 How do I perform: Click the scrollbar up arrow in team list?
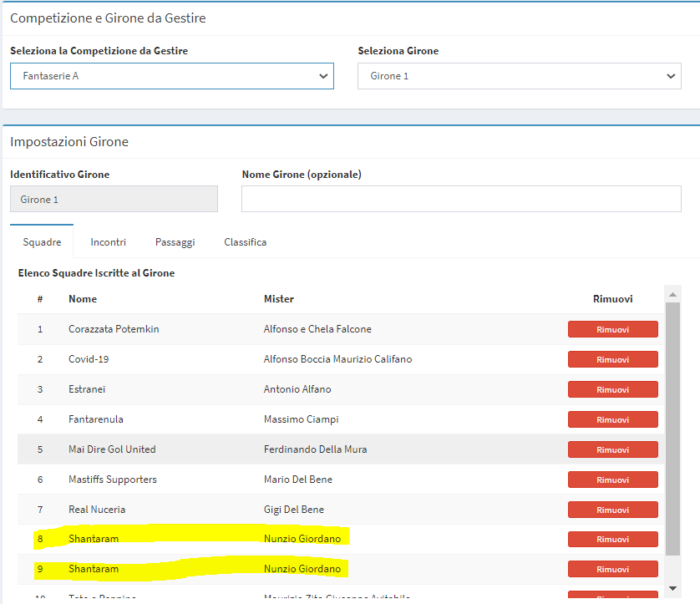[672, 293]
